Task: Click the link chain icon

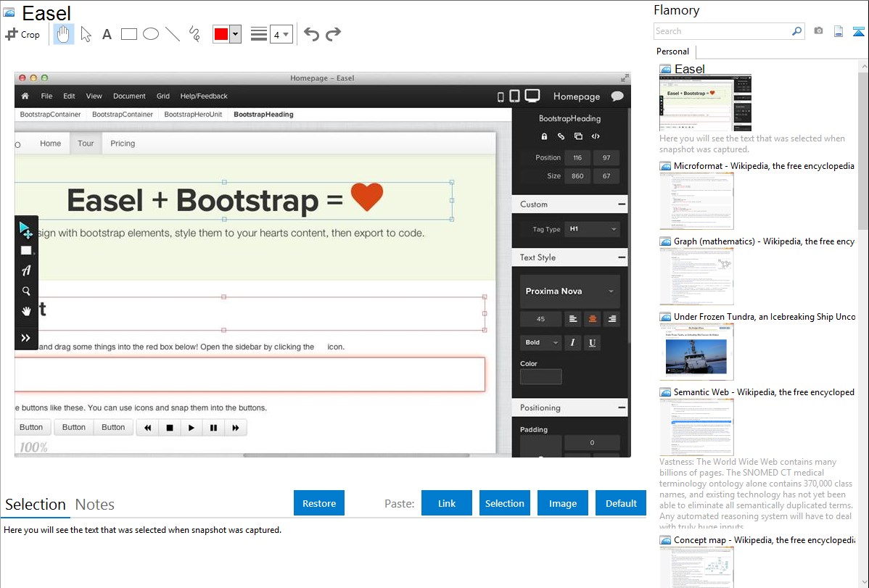Action: pos(561,136)
